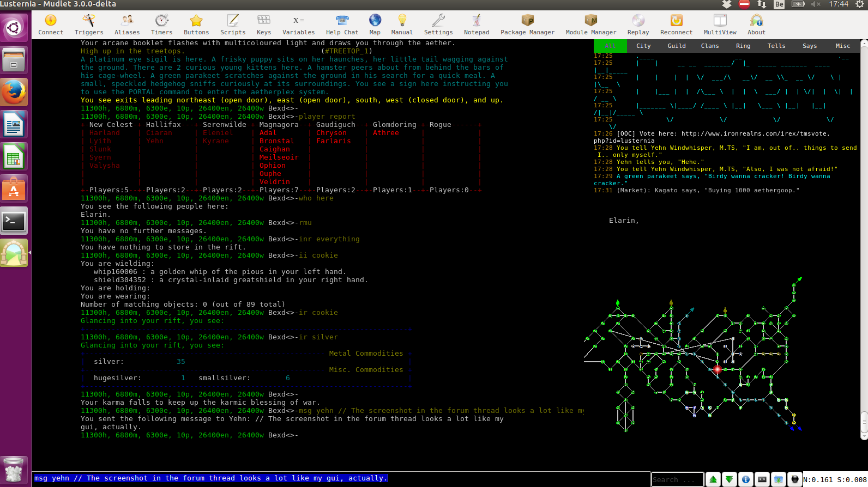The width and height of the screenshot is (868, 487).
Task: Launch Firefox from the dock
Action: pyautogui.click(x=14, y=93)
